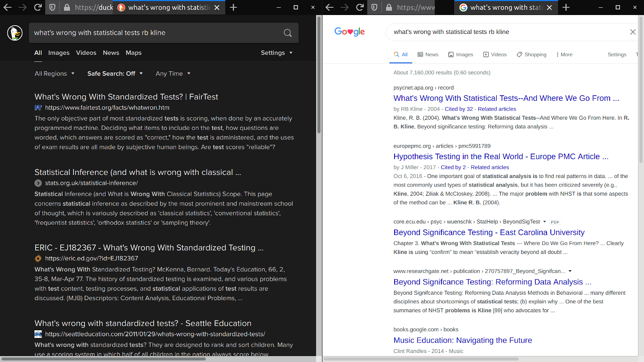
Task: Switch to Google Shopping tab
Action: 531,54
